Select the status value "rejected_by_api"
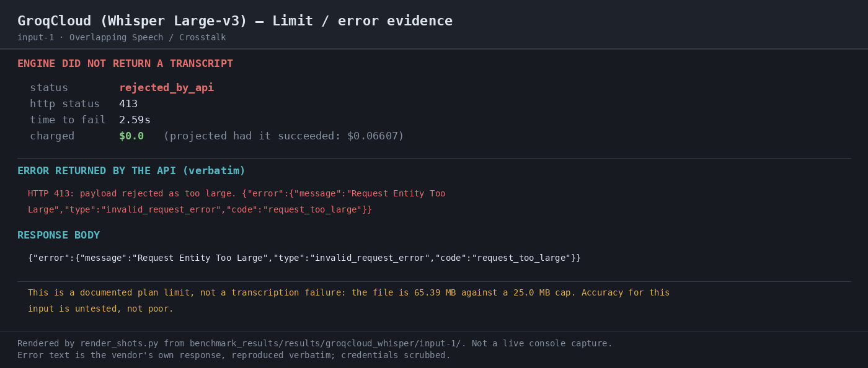 166,88
